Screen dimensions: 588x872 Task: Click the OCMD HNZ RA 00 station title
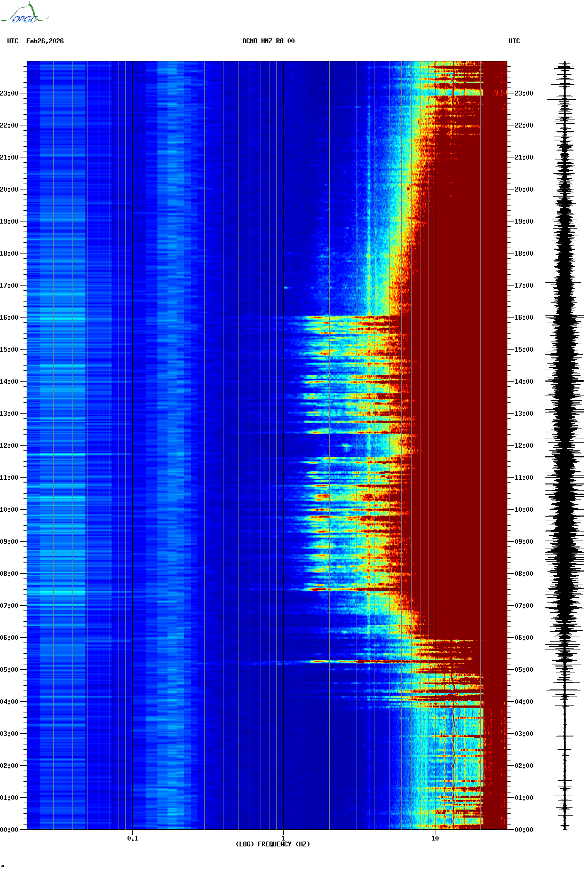pos(268,41)
